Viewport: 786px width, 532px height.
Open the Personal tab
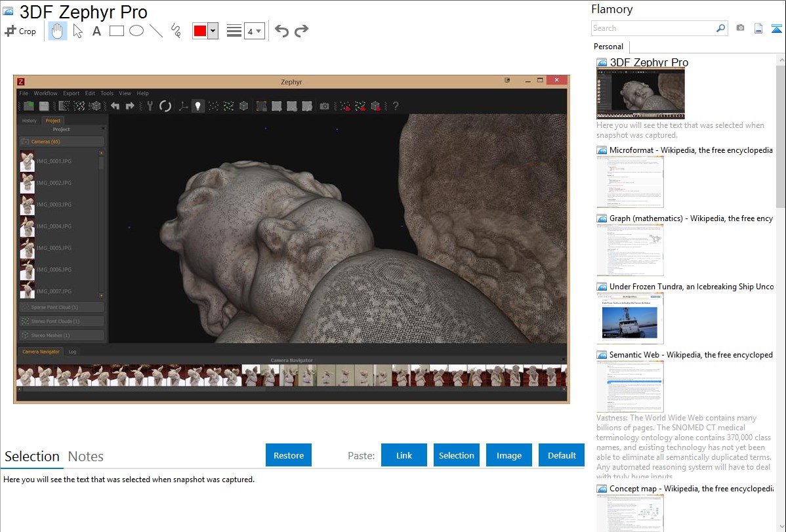[609, 47]
